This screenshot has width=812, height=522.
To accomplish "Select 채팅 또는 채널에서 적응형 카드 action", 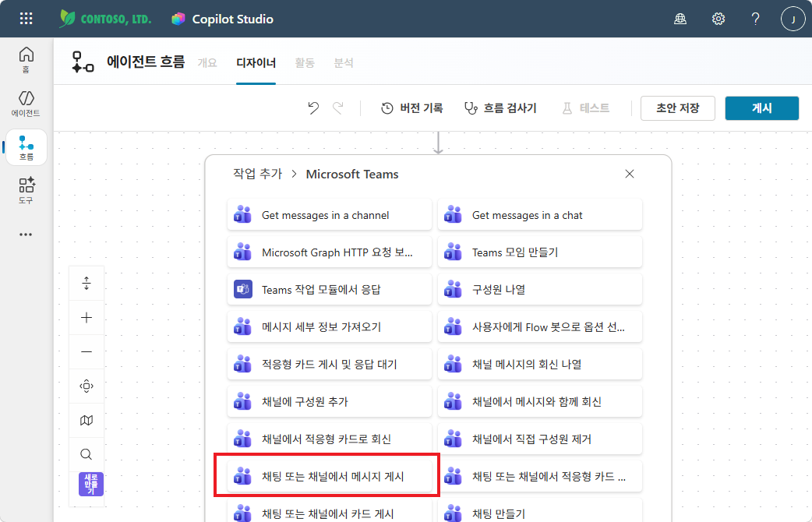I will [x=539, y=476].
